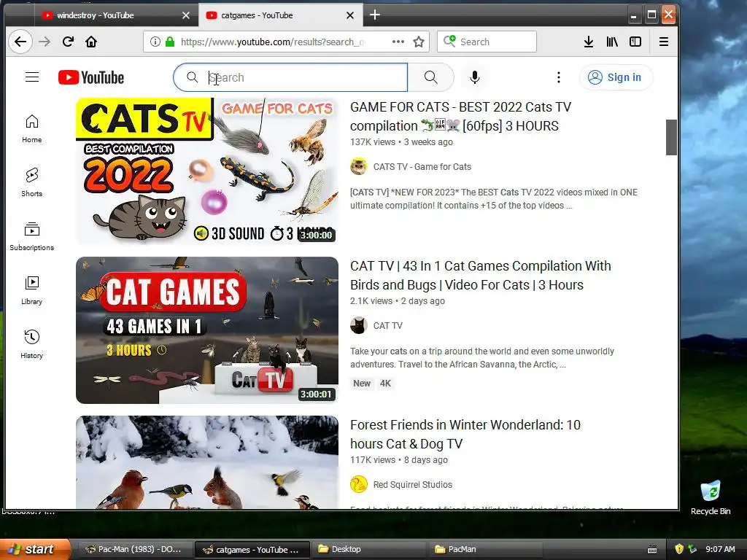This screenshot has height=560, width=747.
Task: Click the green padlock security icon
Action: click(170, 42)
